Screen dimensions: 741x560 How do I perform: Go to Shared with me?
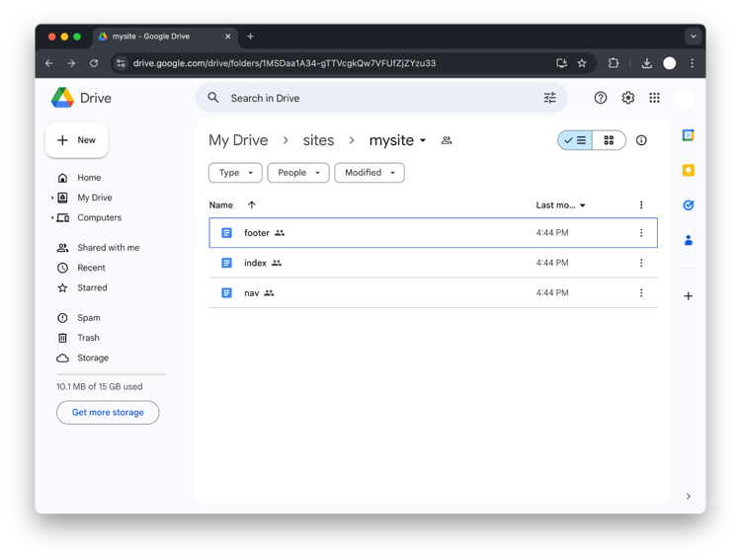tap(108, 248)
